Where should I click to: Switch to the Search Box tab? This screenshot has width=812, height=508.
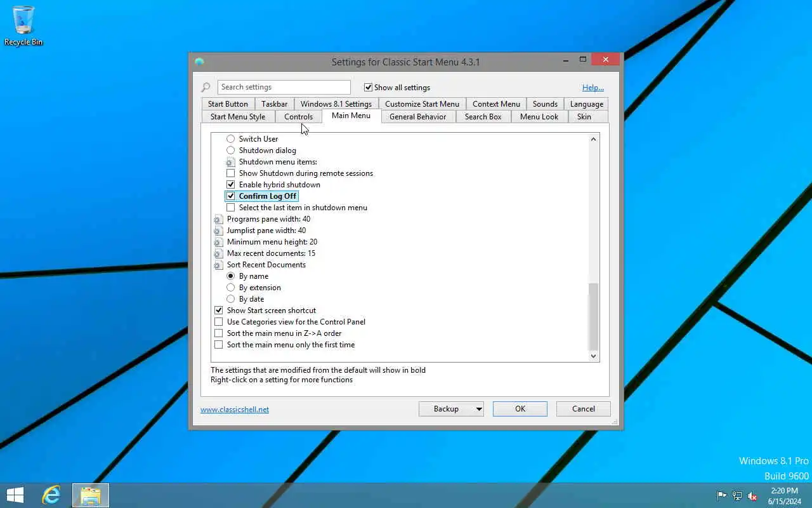tap(483, 117)
